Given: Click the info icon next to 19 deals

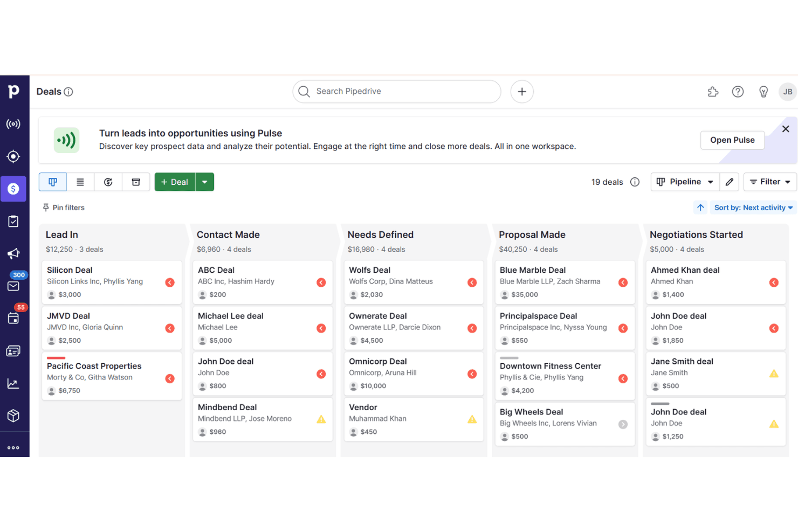Looking at the screenshot, I should click(x=635, y=182).
